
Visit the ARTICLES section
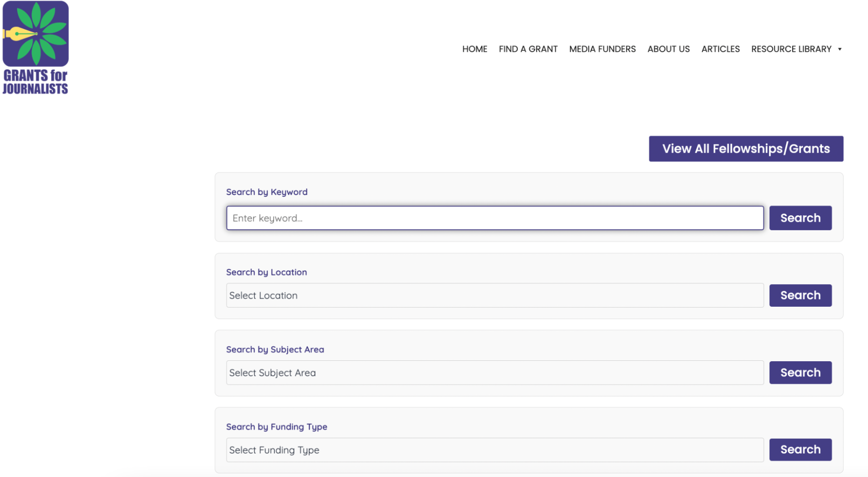[720, 49]
